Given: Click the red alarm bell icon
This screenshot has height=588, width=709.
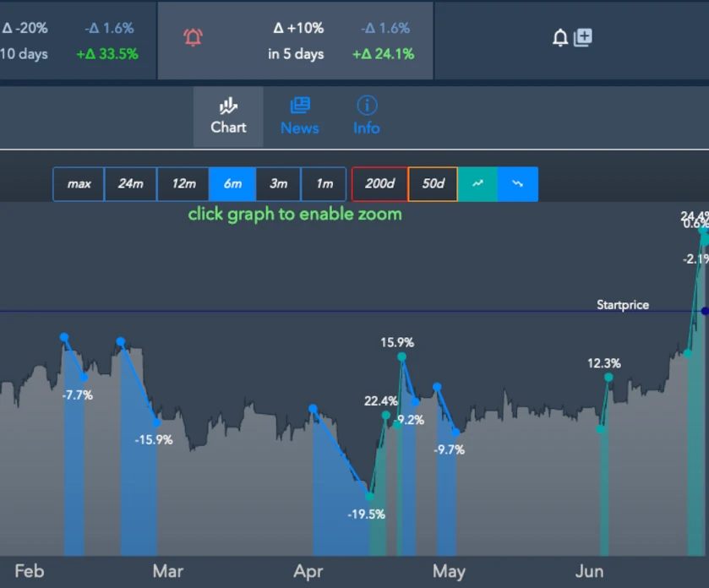Looking at the screenshot, I should click(194, 37).
